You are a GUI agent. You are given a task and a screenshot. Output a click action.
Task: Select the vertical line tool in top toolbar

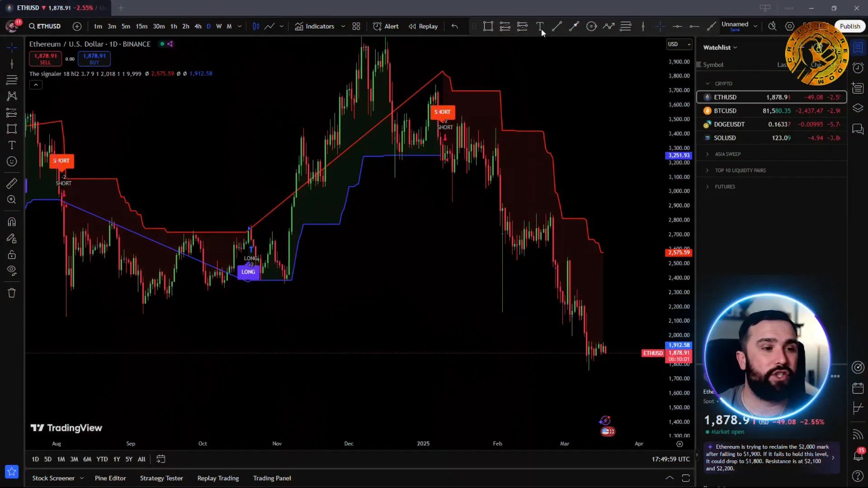point(643,26)
